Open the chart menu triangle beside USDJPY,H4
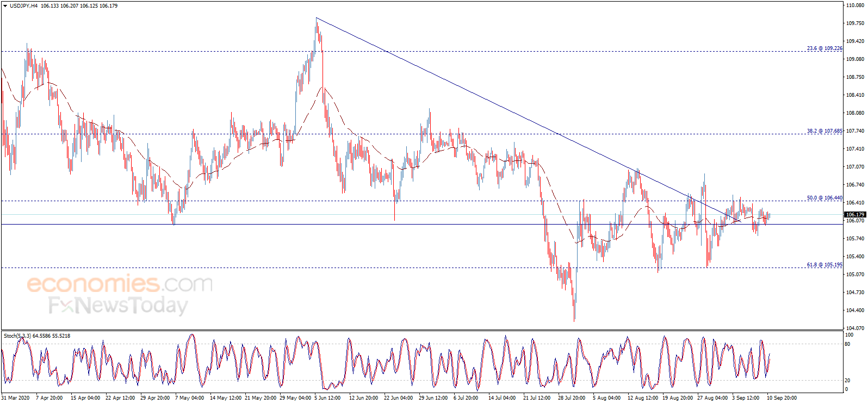Screen dimensions: 868x404 pos(5,6)
